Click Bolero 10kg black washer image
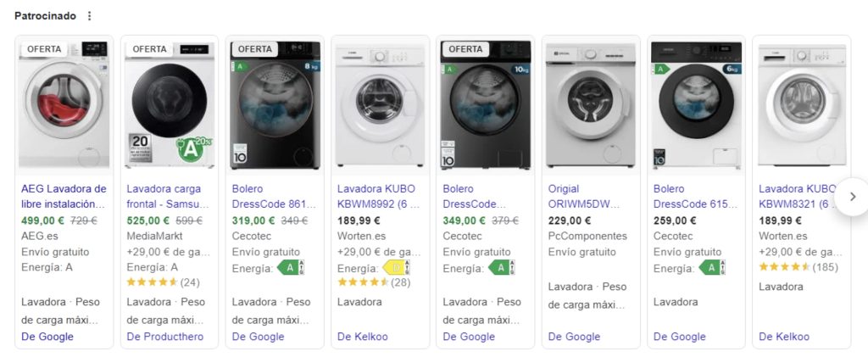 (x=486, y=103)
